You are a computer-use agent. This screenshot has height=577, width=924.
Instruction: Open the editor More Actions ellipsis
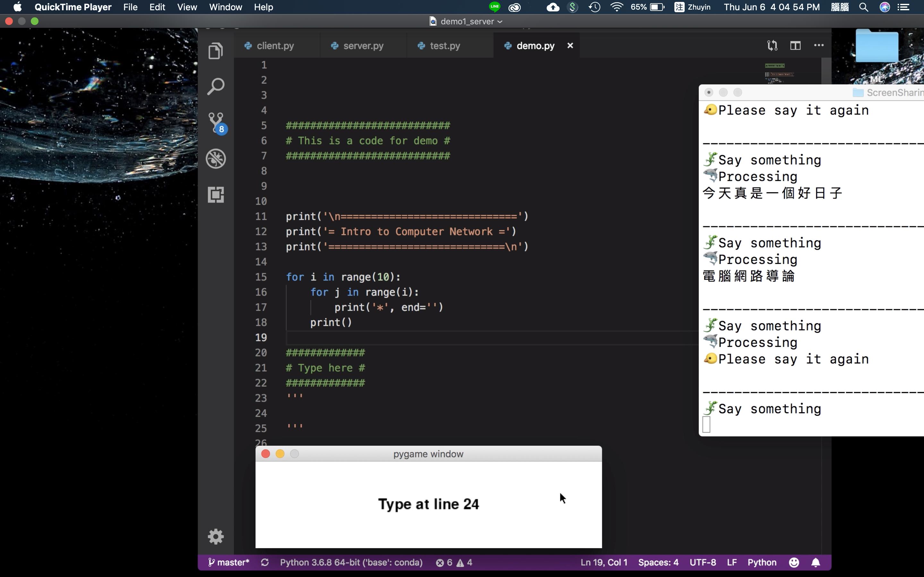click(x=819, y=46)
